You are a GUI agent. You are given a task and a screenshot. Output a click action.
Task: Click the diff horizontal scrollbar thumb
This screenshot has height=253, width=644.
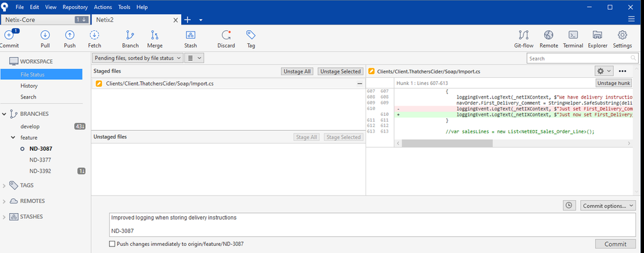point(447,143)
